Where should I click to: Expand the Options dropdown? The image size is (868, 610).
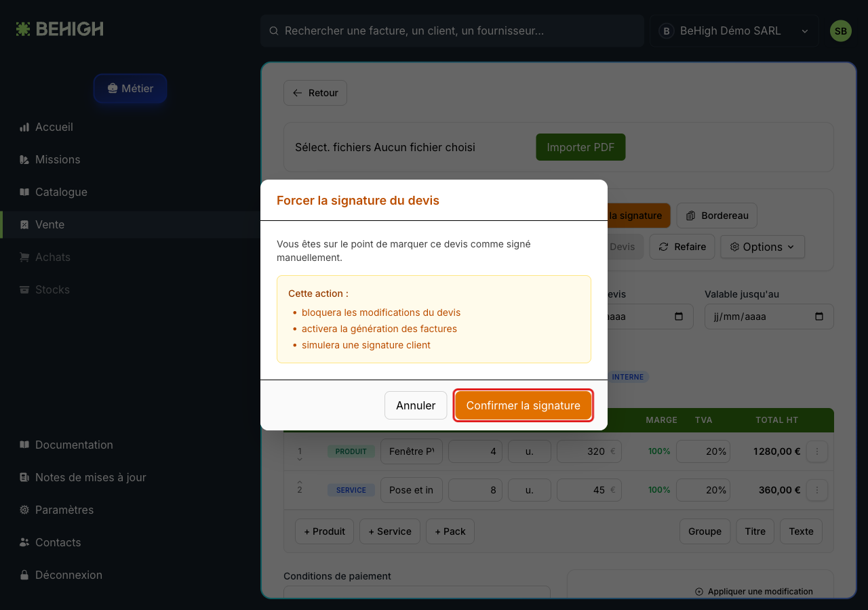coord(762,247)
